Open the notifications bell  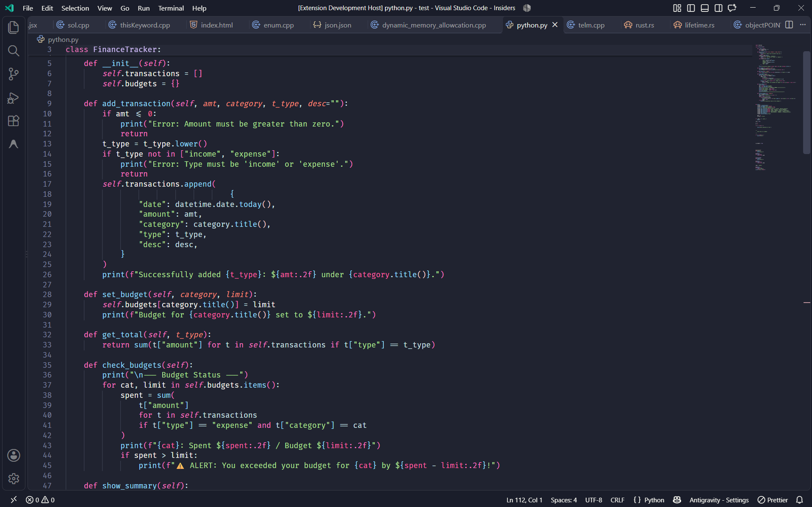tap(800, 500)
